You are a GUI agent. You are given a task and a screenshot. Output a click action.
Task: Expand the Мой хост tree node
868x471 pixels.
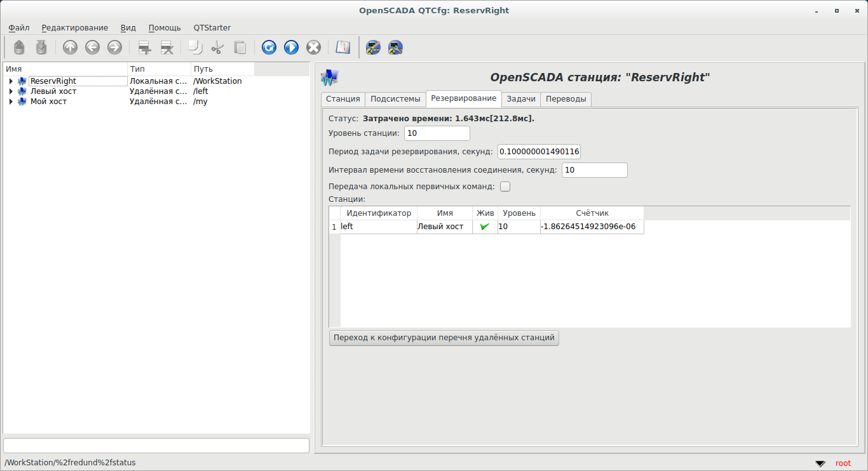[x=11, y=102]
